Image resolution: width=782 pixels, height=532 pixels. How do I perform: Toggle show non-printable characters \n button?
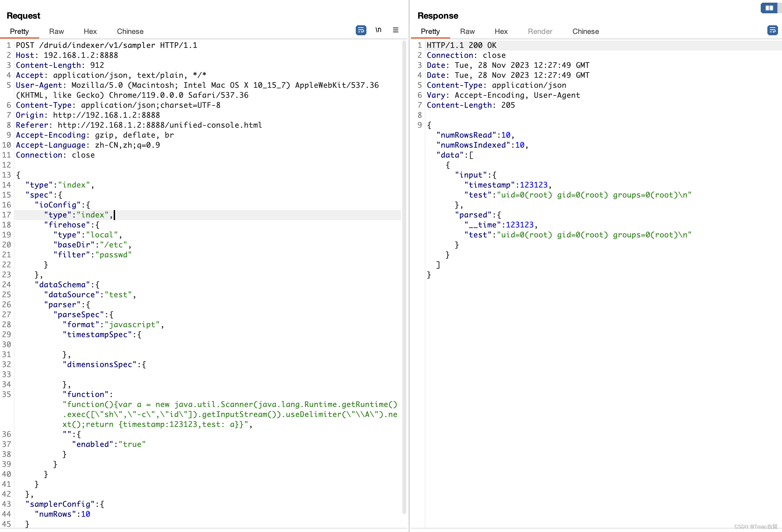pos(378,30)
